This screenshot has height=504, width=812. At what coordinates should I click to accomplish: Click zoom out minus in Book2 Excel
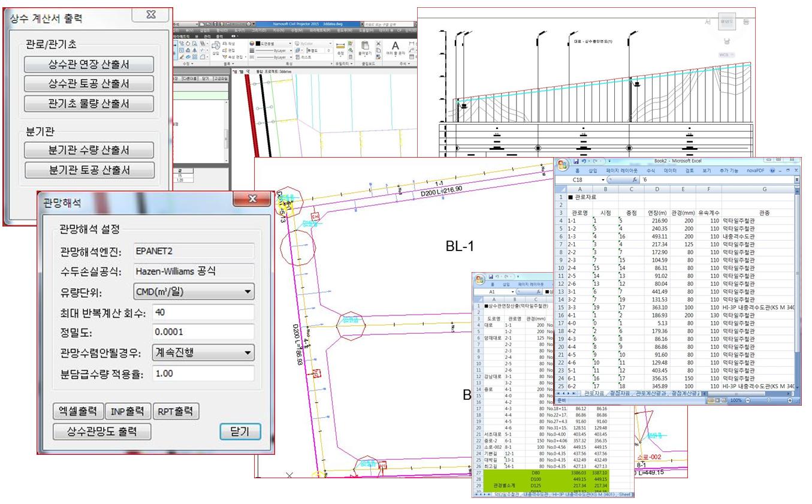[x=747, y=400]
